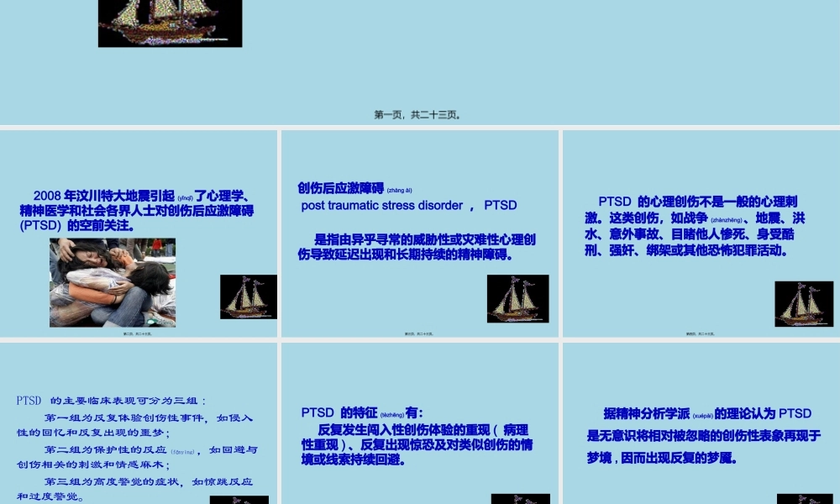Click the page label 第一页，共二十三页
Screen dimensions: 840x504
[417, 114]
